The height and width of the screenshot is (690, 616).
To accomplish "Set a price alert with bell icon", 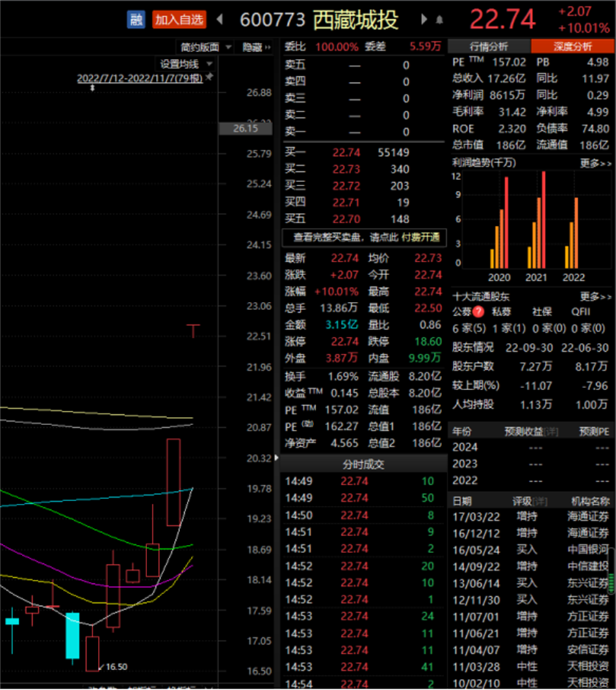I will pos(439,20).
